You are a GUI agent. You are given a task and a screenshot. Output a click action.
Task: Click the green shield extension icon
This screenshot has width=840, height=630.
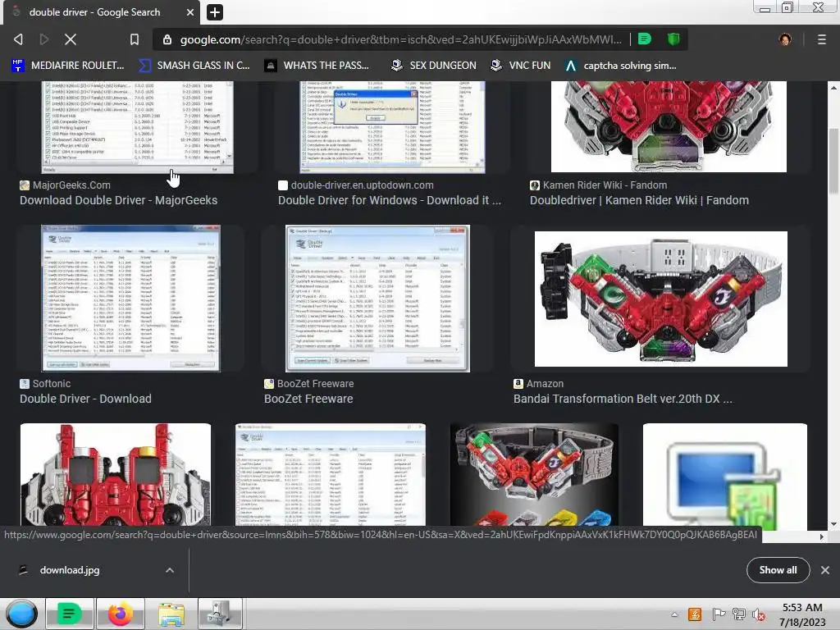[673, 39]
